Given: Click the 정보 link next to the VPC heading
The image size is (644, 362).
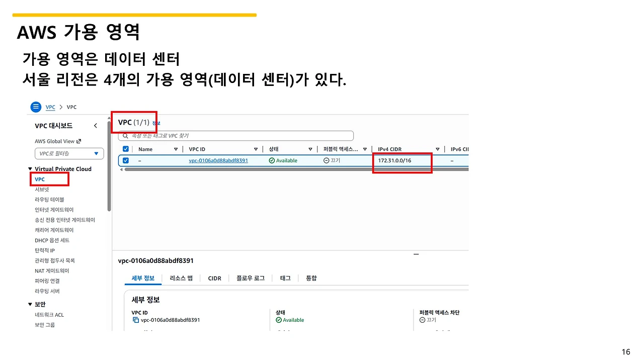Looking at the screenshot, I should (x=156, y=122).
